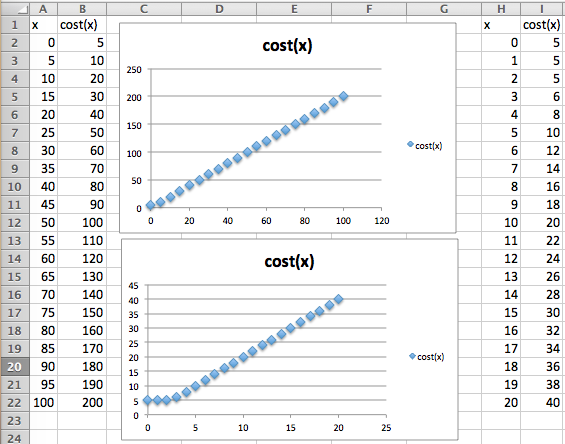Select the bottom chart title cost(x)
The image size is (565, 444).
coord(289,262)
